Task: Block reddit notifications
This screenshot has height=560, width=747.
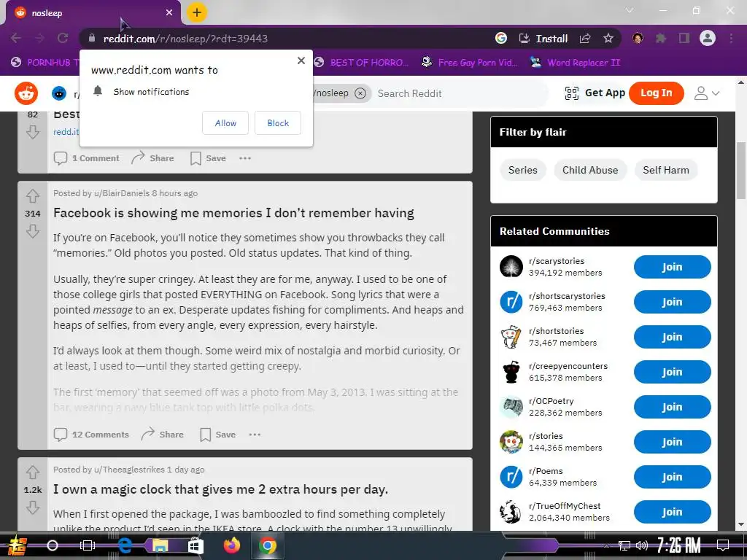Action: point(278,122)
